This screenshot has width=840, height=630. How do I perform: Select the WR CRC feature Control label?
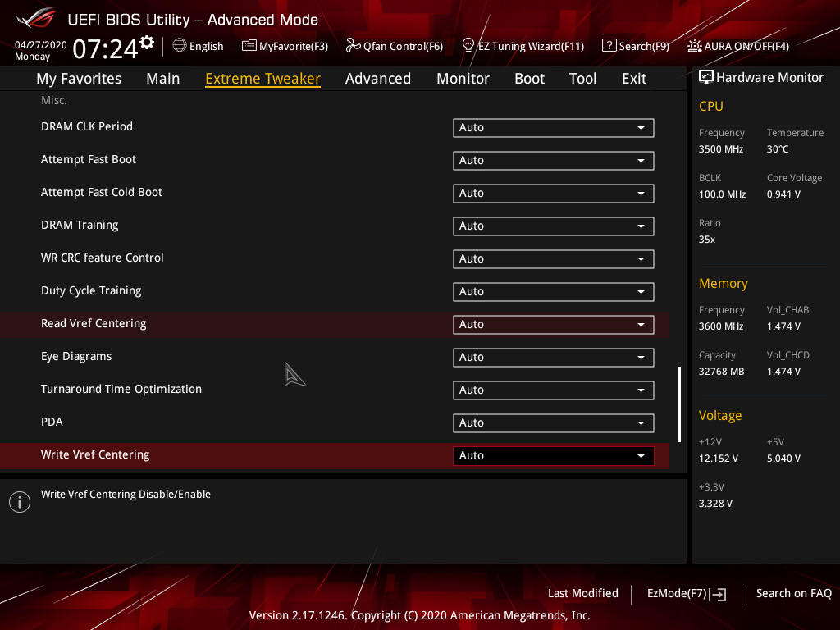[103, 258]
